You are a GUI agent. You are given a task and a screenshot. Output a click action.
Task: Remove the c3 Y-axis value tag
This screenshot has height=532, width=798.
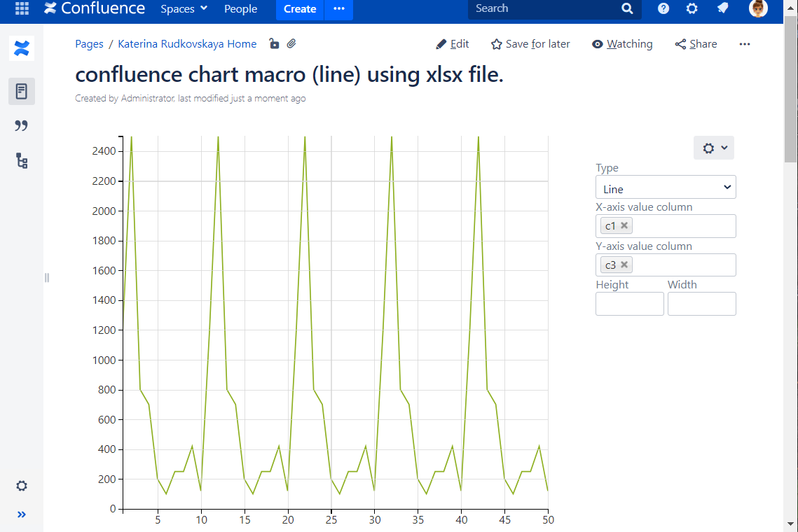coord(624,265)
